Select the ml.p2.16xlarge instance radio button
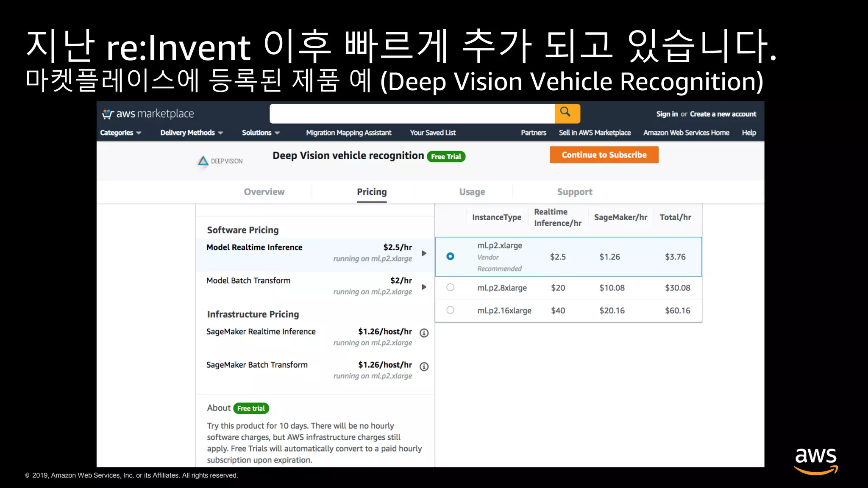 click(x=450, y=310)
